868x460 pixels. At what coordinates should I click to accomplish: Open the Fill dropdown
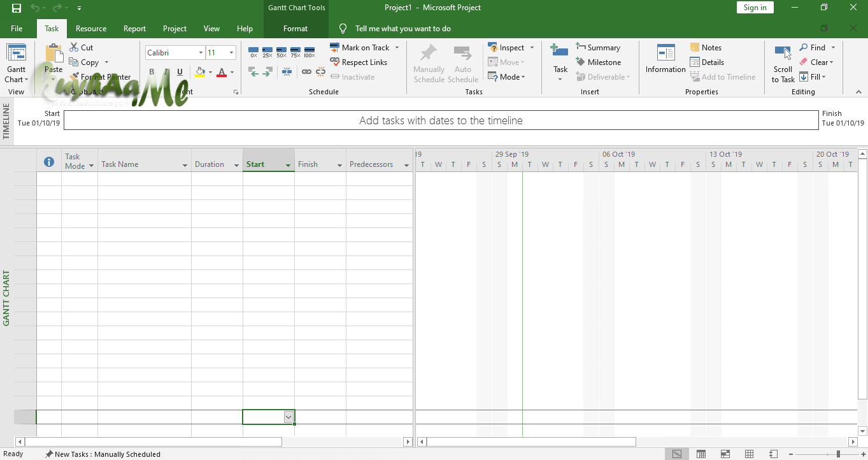click(x=813, y=77)
